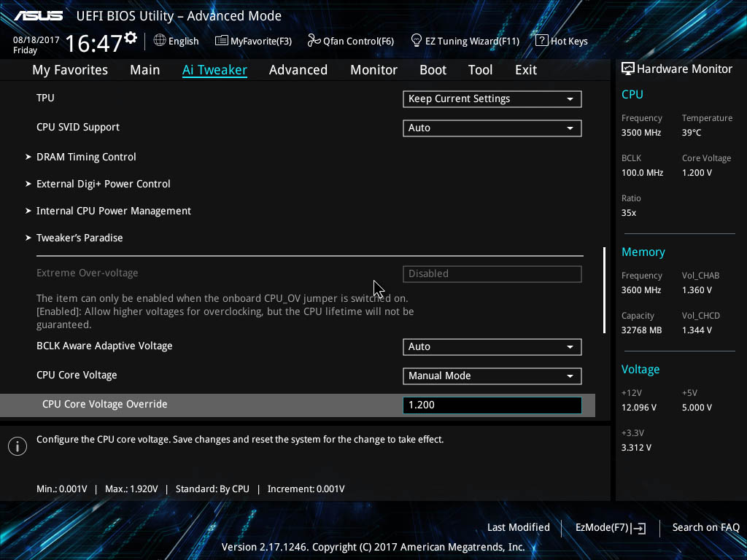Image resolution: width=747 pixels, height=560 pixels.
Task: Click Search on FAQ
Action: tap(705, 528)
